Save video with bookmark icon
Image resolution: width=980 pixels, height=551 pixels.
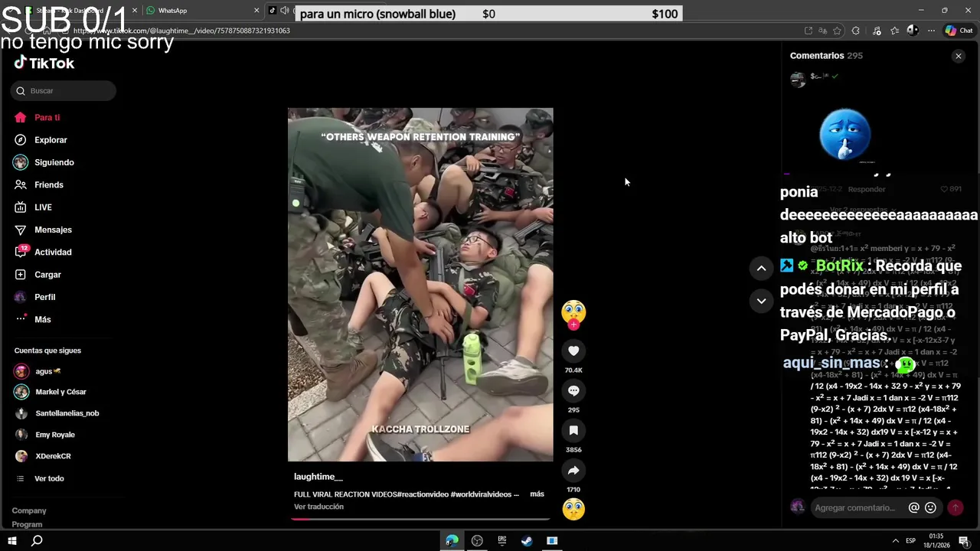pos(573,430)
